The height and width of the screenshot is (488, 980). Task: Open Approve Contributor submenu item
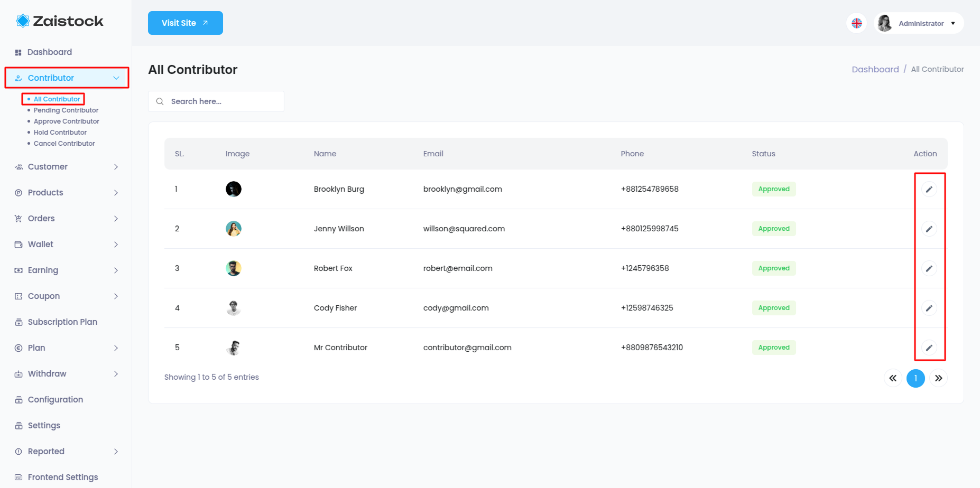[67, 121]
